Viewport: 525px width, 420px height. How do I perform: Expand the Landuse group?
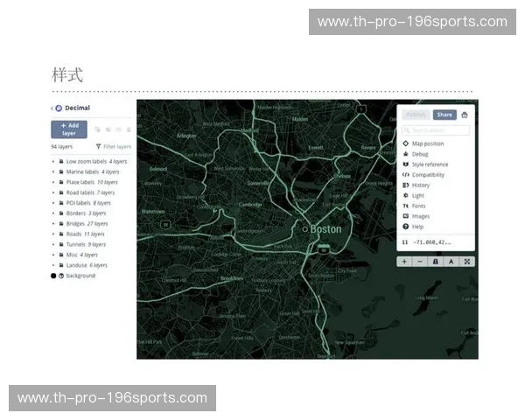(53, 265)
